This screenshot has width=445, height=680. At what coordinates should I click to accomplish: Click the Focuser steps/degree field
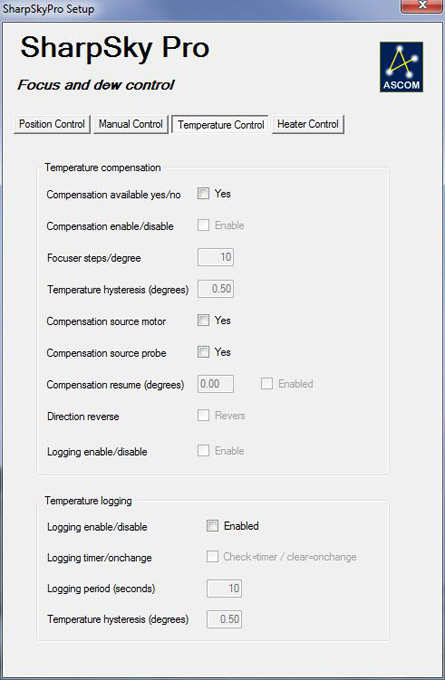216,257
